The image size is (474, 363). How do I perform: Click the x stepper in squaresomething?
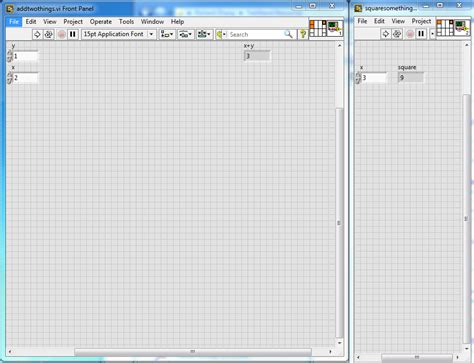(358, 78)
